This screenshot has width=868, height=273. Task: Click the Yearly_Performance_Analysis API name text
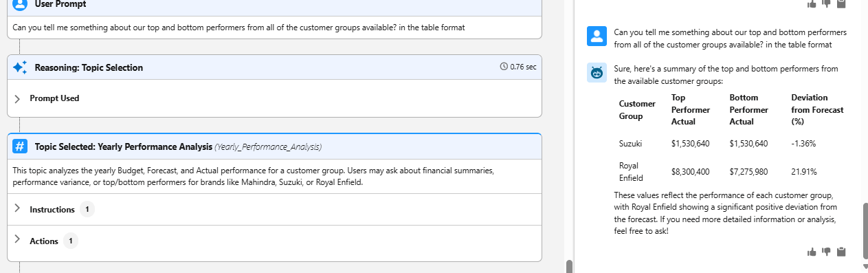click(268, 146)
